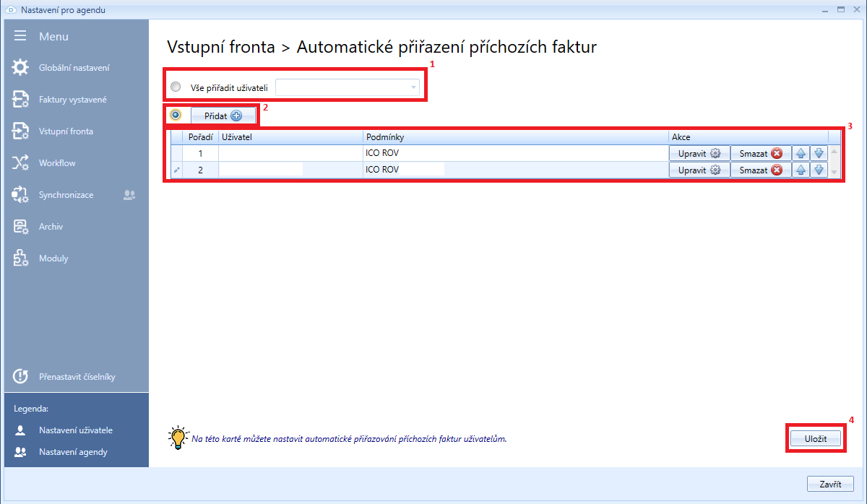The width and height of the screenshot is (867, 504).
Task: Select Faktury vystavené sidebar icon
Action: [x=20, y=100]
